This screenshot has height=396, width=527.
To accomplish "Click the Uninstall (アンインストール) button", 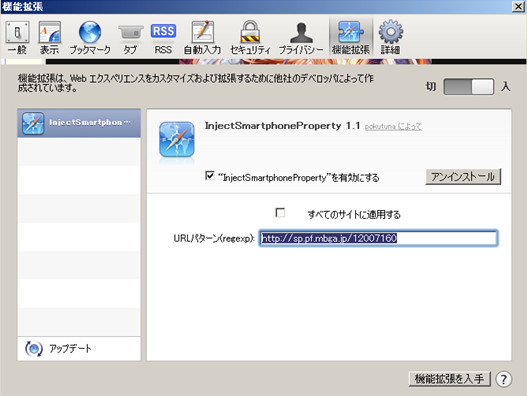I will click(x=463, y=177).
